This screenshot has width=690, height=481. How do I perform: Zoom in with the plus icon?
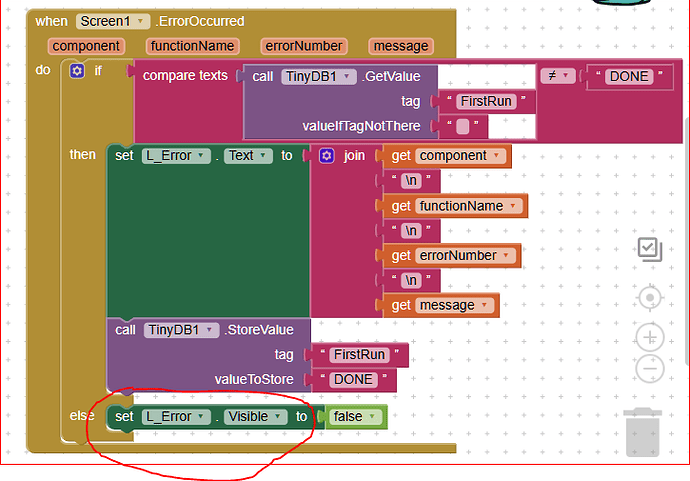coord(650,338)
